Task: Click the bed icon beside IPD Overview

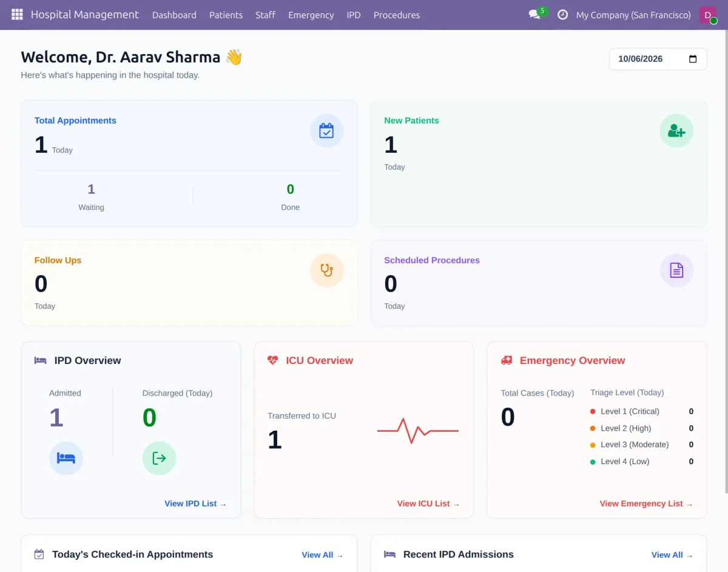Action: click(x=41, y=360)
